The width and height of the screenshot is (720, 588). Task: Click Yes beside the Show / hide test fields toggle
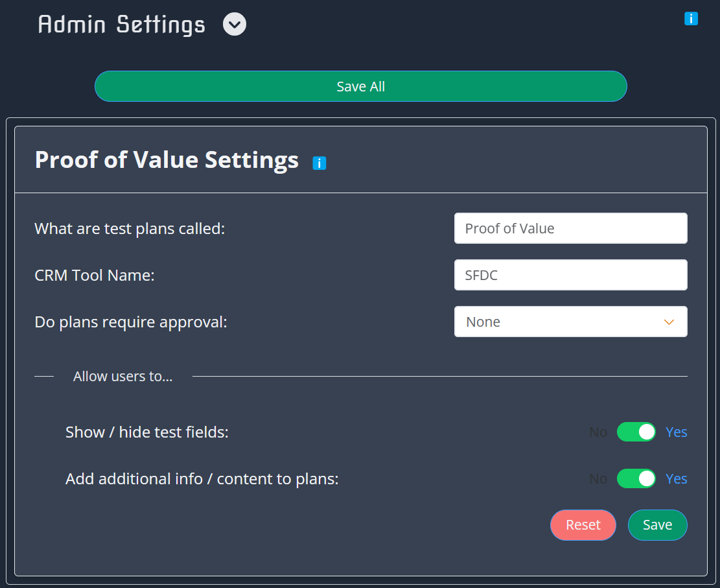point(676,432)
